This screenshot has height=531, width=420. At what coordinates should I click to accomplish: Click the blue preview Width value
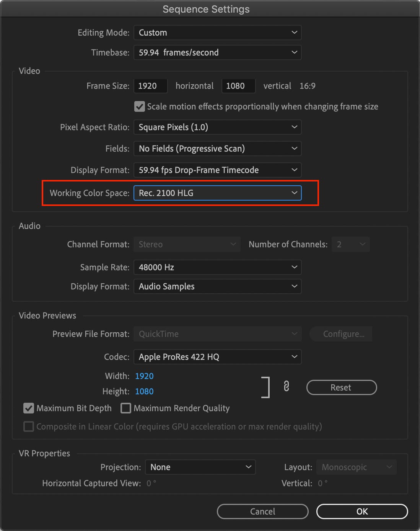pos(144,376)
